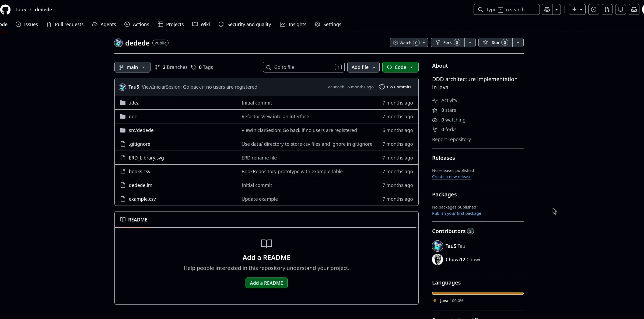Screen dimensions: 644x319
Task: Open the ERD_Library.svg file name
Action: pyautogui.click(x=146, y=158)
